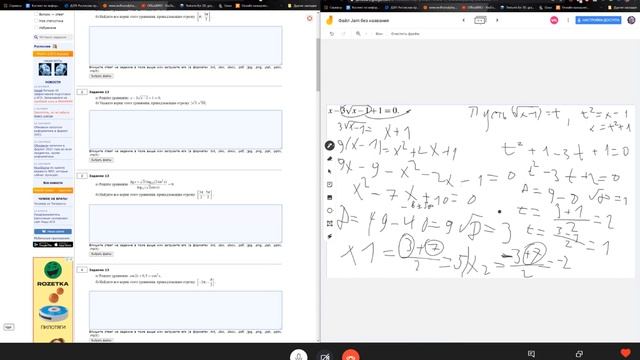Insert an image via Jamboard toolbar

click(329, 198)
